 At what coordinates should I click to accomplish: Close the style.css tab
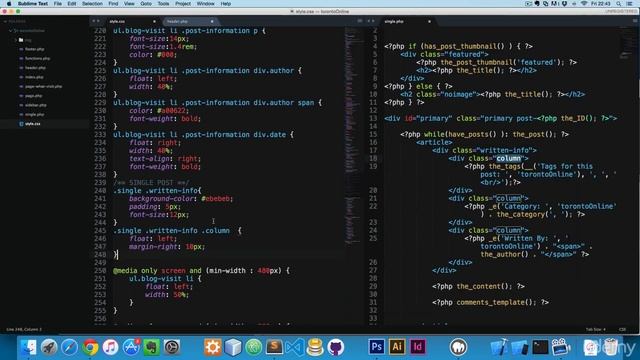pyautogui.click(x=154, y=21)
